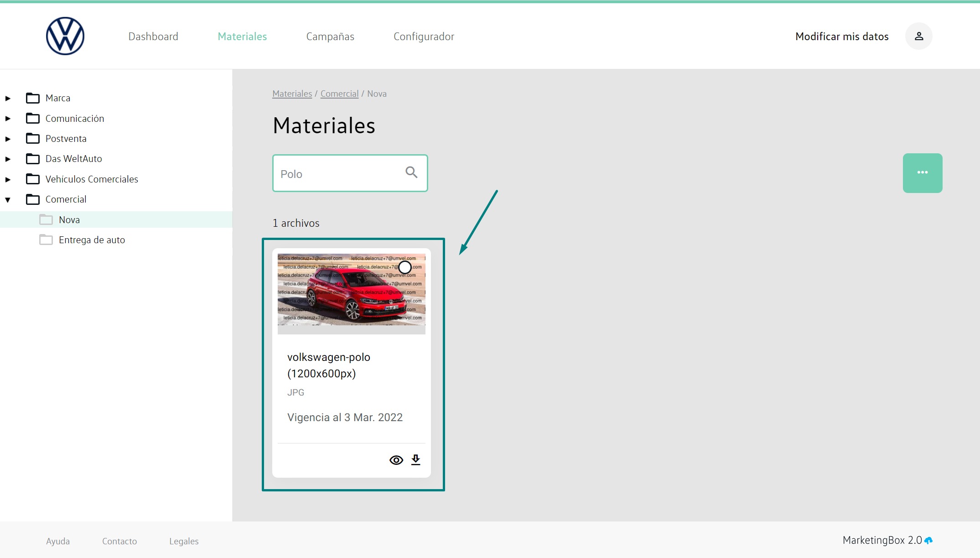Open the user profile icon
Image resolution: width=980 pixels, height=558 pixels.
(x=918, y=36)
